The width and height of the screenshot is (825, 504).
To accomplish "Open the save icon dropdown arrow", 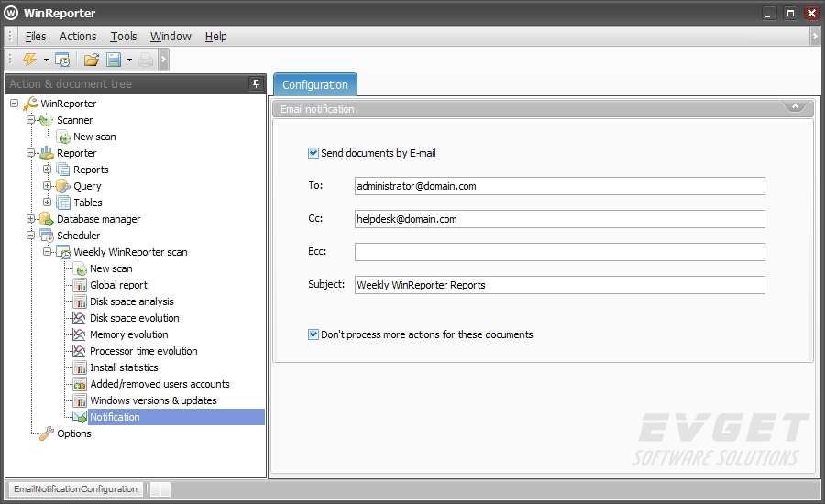I will point(129,60).
